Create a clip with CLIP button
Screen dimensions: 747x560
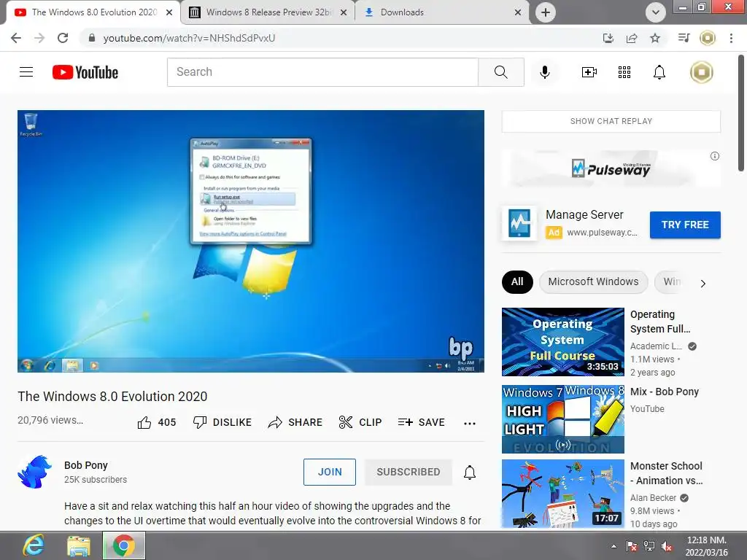[360, 422]
